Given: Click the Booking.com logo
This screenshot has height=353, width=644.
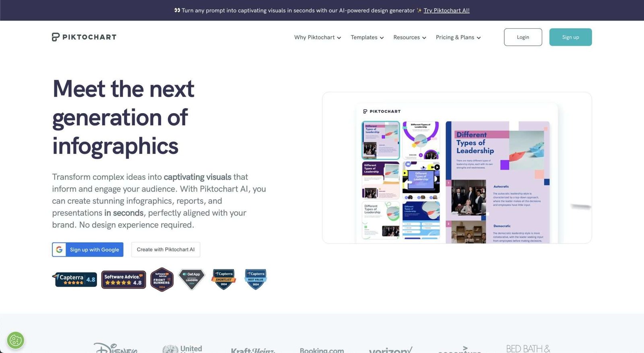Looking at the screenshot, I should 322,350.
